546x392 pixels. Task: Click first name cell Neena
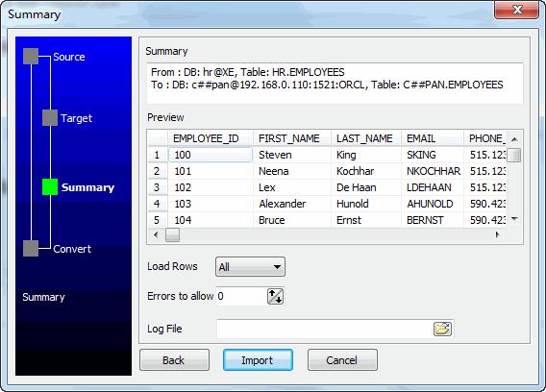click(292, 171)
